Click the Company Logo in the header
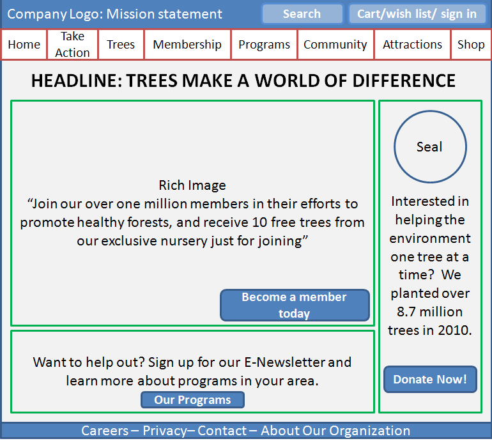 coord(54,14)
